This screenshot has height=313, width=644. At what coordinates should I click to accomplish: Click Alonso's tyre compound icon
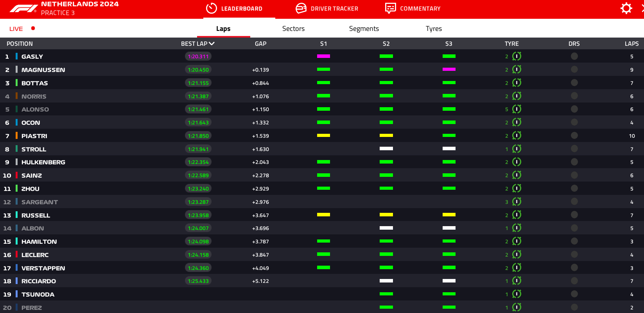517,109
